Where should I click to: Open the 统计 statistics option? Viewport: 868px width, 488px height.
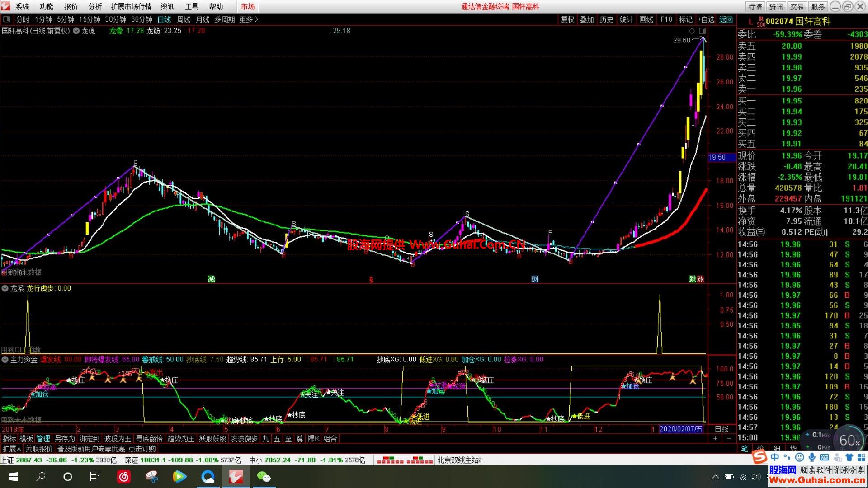(x=626, y=19)
